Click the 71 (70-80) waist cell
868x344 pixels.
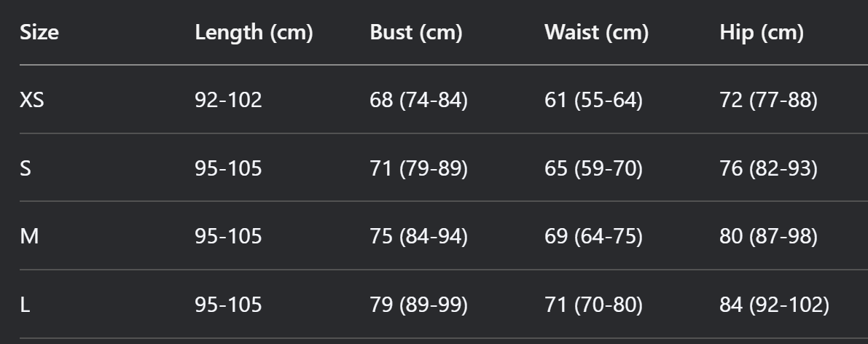[x=594, y=305]
